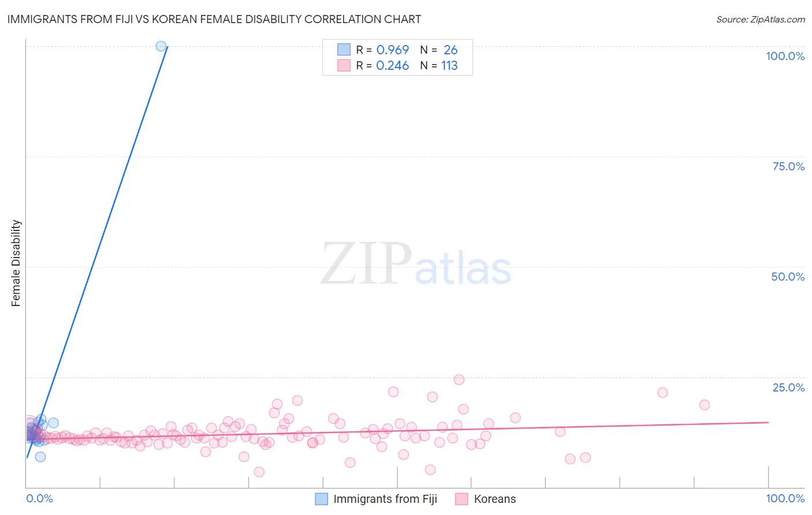Click the 100.0% x-axis label
812x515 pixels.
(785, 498)
